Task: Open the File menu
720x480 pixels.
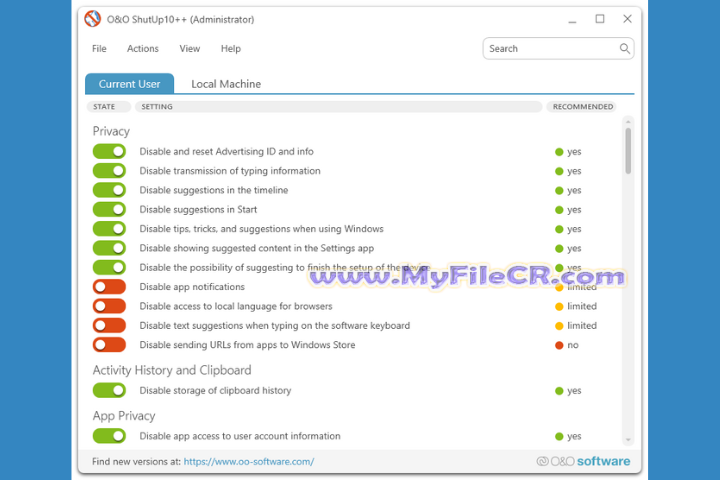Action: click(99, 48)
